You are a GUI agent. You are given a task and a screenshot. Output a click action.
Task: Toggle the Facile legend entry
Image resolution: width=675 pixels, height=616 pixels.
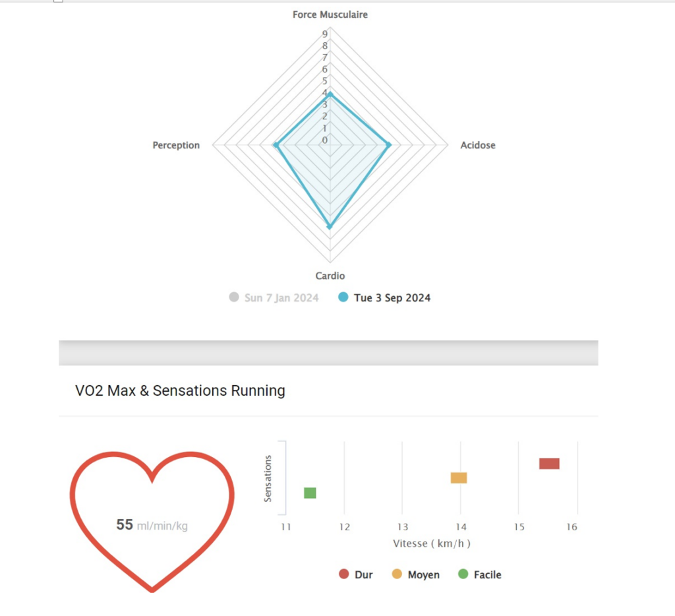click(x=480, y=574)
